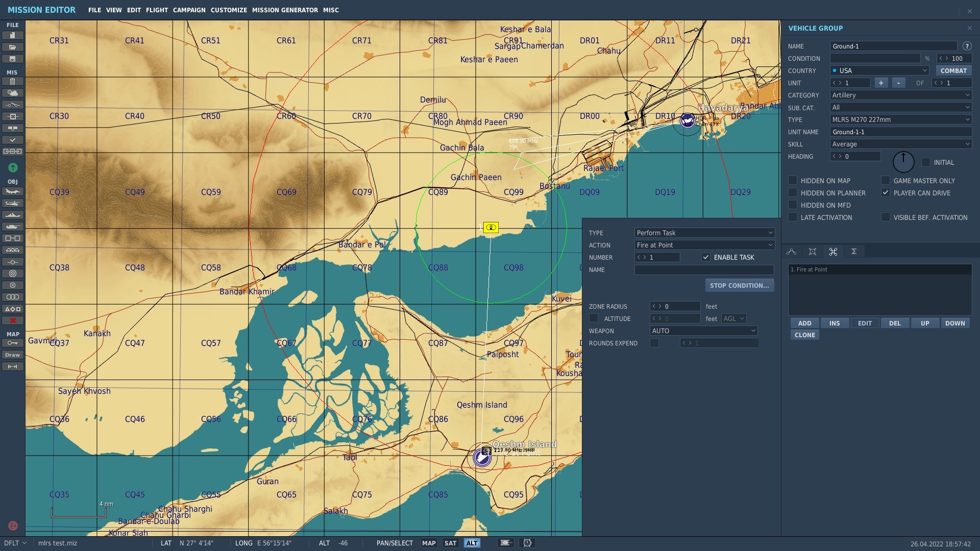Uncheck the PLAYER CAN DRIVE checkbox
This screenshot has height=551, width=980.
886,192
